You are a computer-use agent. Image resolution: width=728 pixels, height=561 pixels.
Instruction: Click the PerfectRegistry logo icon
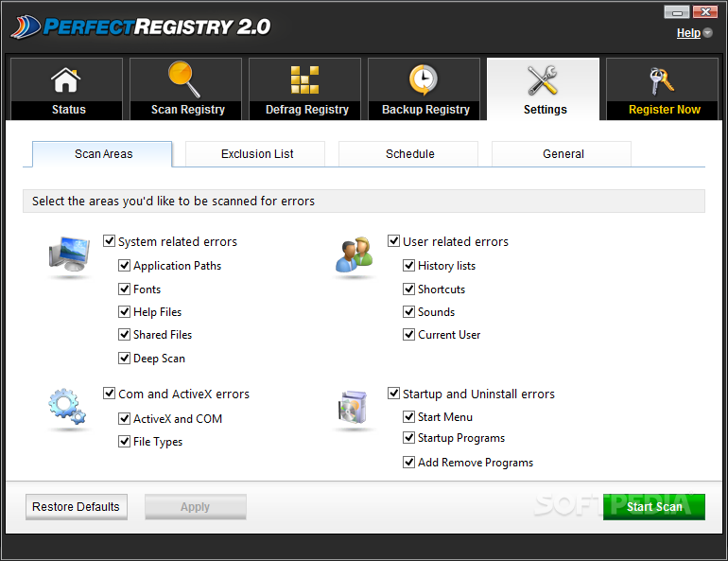tap(26, 27)
